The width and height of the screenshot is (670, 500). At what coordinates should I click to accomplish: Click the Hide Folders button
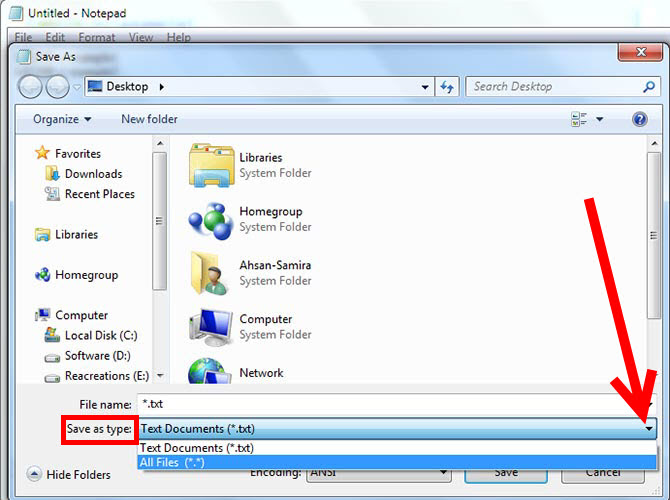(68, 474)
